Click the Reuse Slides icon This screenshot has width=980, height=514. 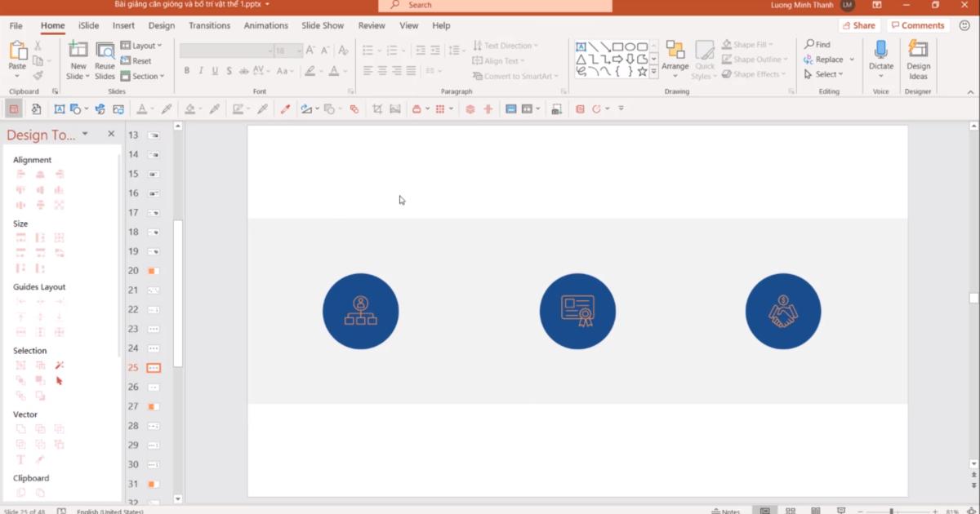coord(105,51)
